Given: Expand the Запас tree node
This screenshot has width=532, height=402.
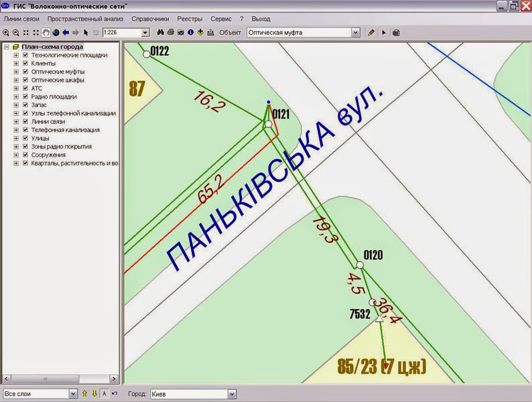Looking at the screenshot, I should (x=16, y=105).
